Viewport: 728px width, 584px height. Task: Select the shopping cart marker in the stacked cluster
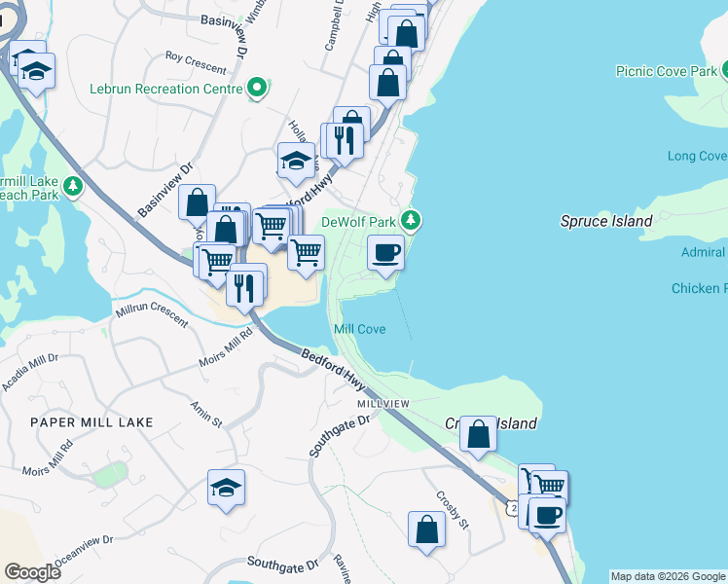pos(271,226)
